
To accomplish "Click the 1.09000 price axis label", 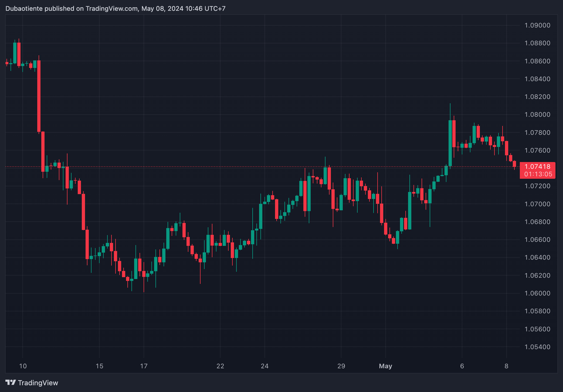I will [x=537, y=25].
